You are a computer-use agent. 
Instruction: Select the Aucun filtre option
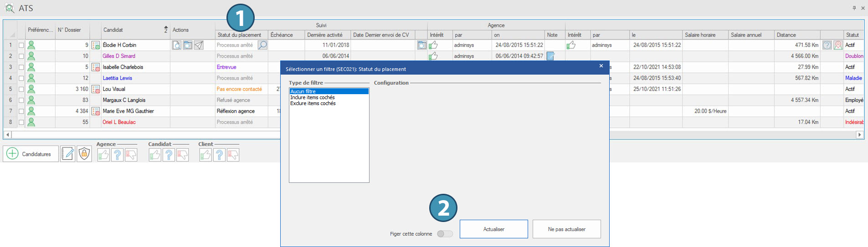point(303,91)
